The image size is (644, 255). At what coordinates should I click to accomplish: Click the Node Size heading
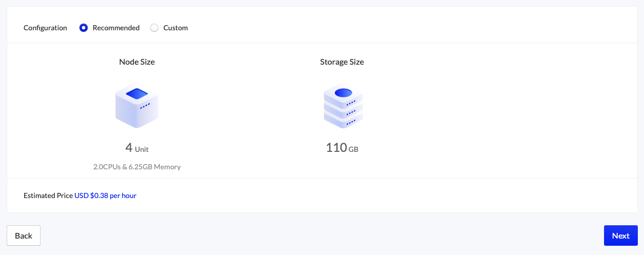pos(137,62)
